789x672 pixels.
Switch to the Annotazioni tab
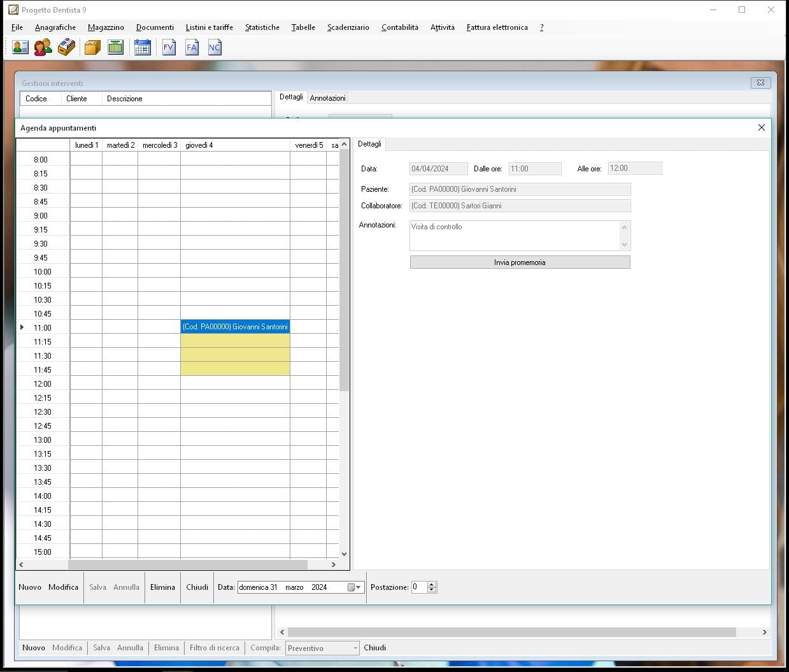327,98
